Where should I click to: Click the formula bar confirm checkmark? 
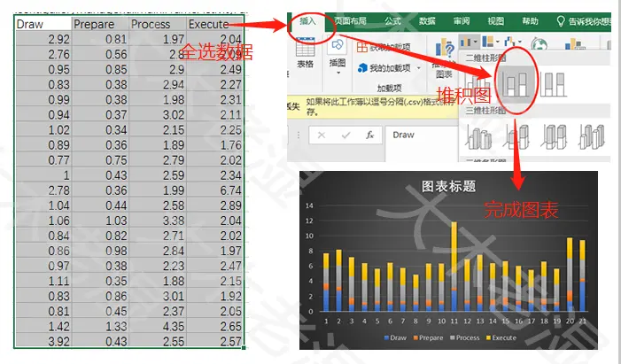(x=345, y=136)
